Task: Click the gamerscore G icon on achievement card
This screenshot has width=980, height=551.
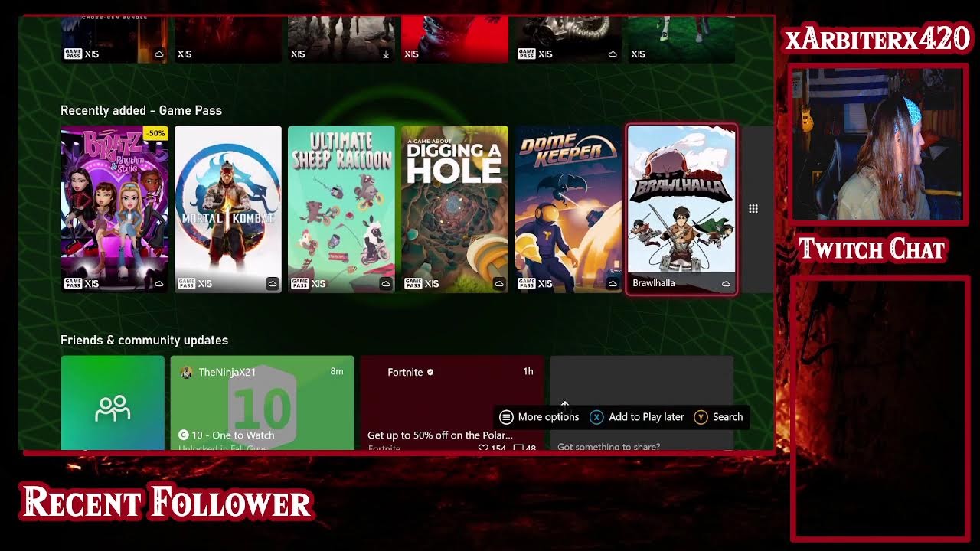Action: click(x=184, y=435)
